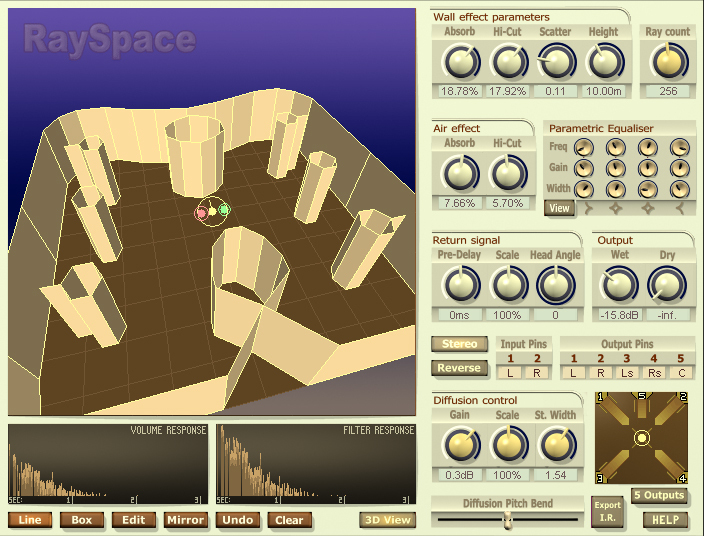Image resolution: width=704 pixels, height=536 pixels.
Task: Click the 10.00m Height value field
Action: point(604,91)
